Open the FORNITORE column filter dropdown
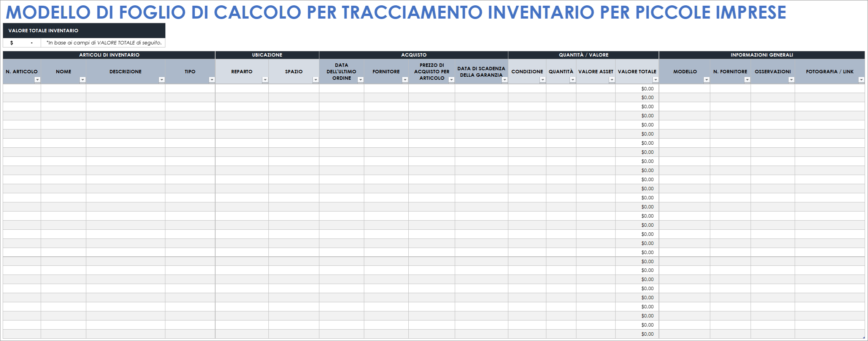Viewport: 868px width, 341px height. [405, 80]
